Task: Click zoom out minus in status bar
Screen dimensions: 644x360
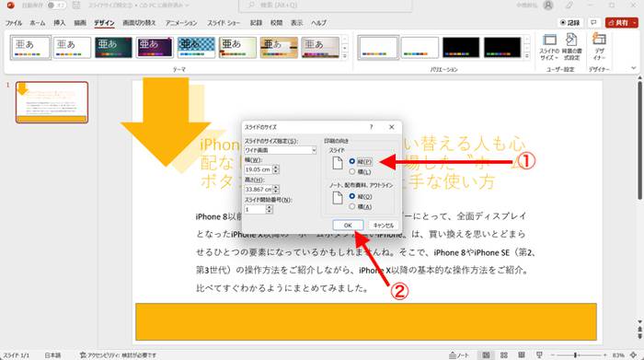Action: (553, 355)
